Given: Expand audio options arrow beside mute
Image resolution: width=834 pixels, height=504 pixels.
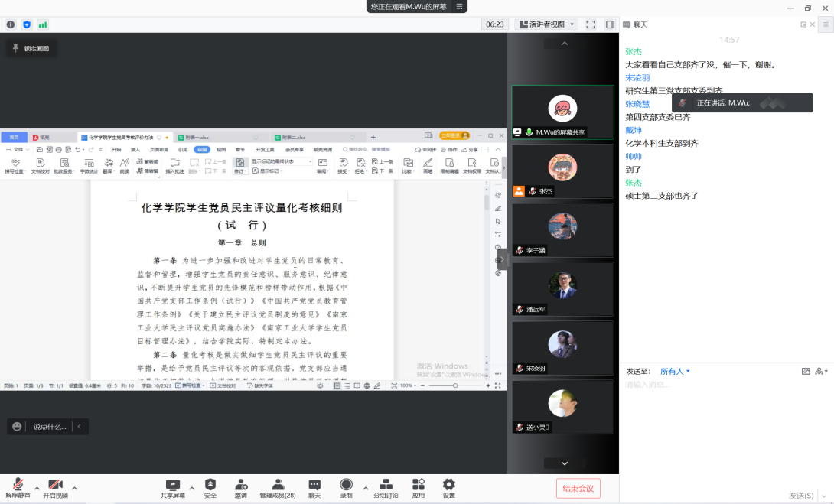Looking at the screenshot, I should click(x=37, y=487).
